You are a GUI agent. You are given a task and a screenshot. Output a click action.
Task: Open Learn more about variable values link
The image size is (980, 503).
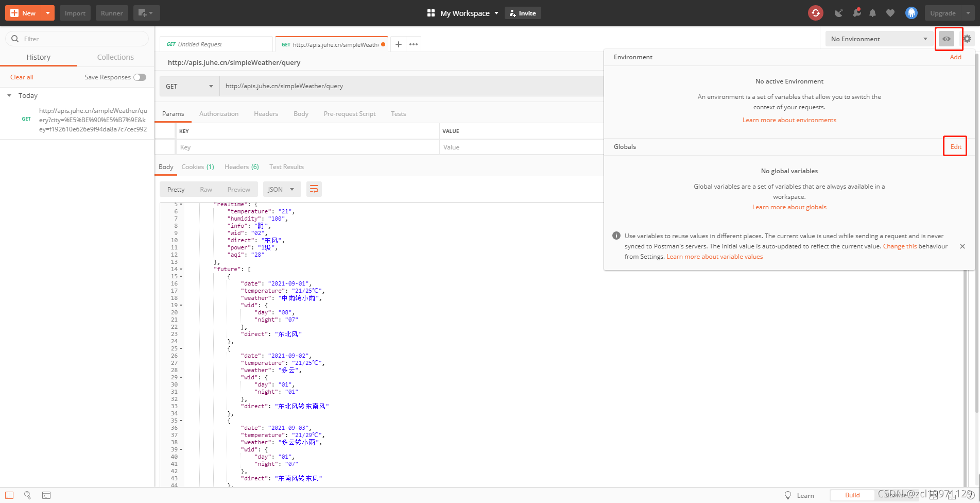pos(715,257)
